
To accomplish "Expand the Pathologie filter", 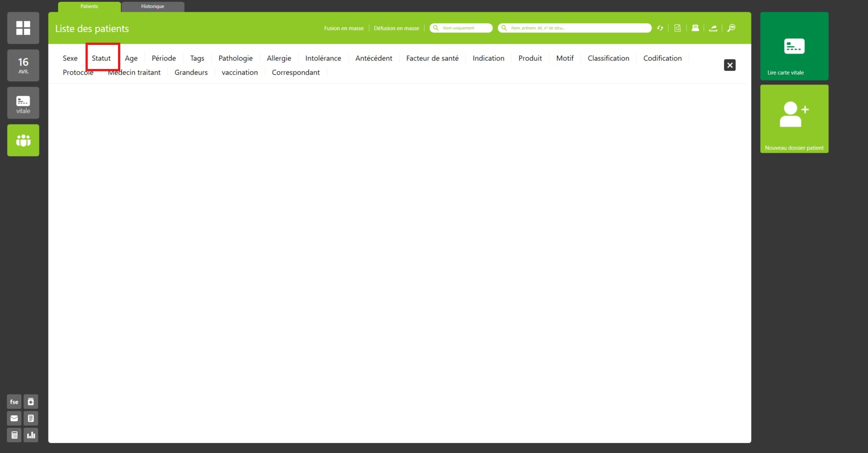I will pos(235,58).
